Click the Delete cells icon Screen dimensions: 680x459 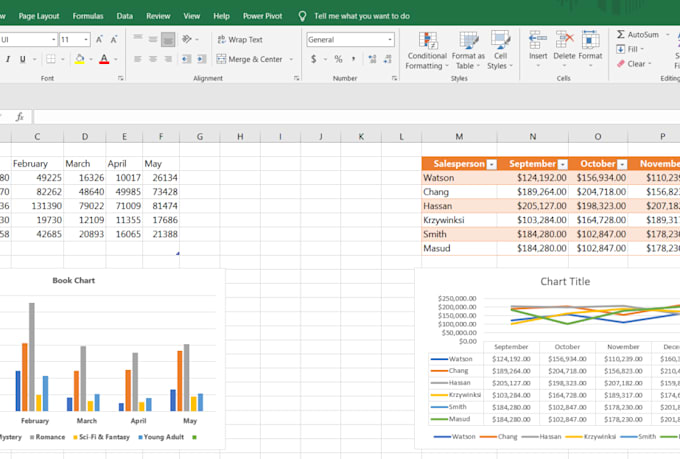click(564, 40)
